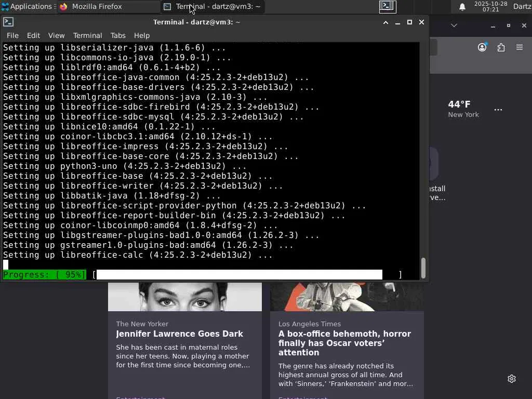The height and width of the screenshot is (399, 532).
Task: Switch to Mozilla Firefox taskbar button
Action: tap(109, 6)
